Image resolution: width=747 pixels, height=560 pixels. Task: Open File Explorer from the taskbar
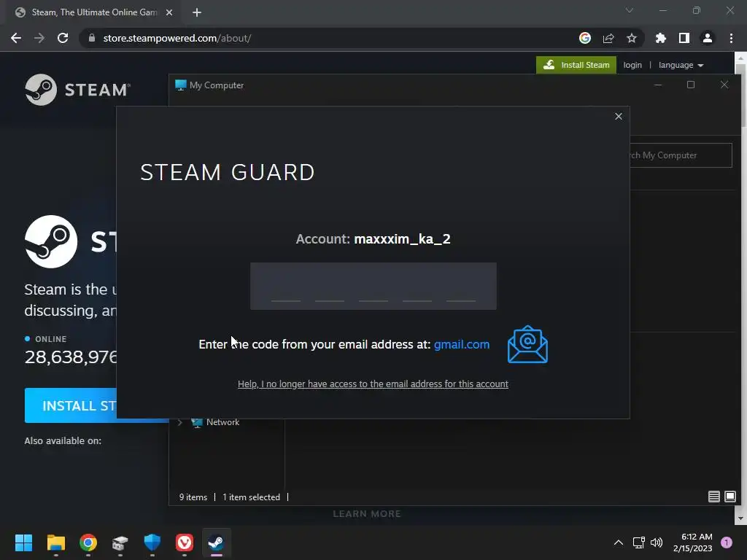[x=55, y=542]
